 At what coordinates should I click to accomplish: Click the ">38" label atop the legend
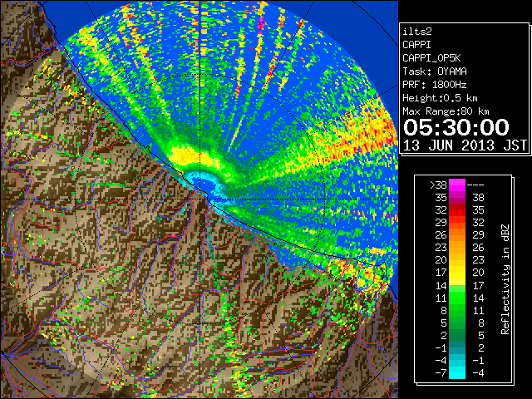(x=438, y=185)
